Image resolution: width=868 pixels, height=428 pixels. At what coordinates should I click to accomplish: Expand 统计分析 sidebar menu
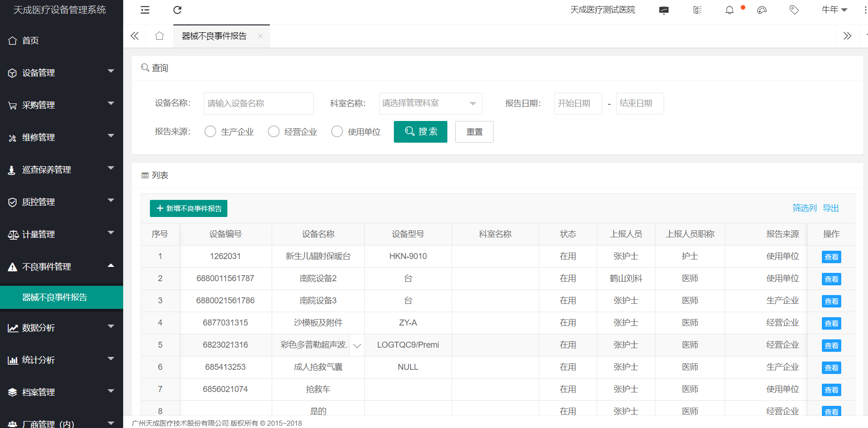point(61,360)
